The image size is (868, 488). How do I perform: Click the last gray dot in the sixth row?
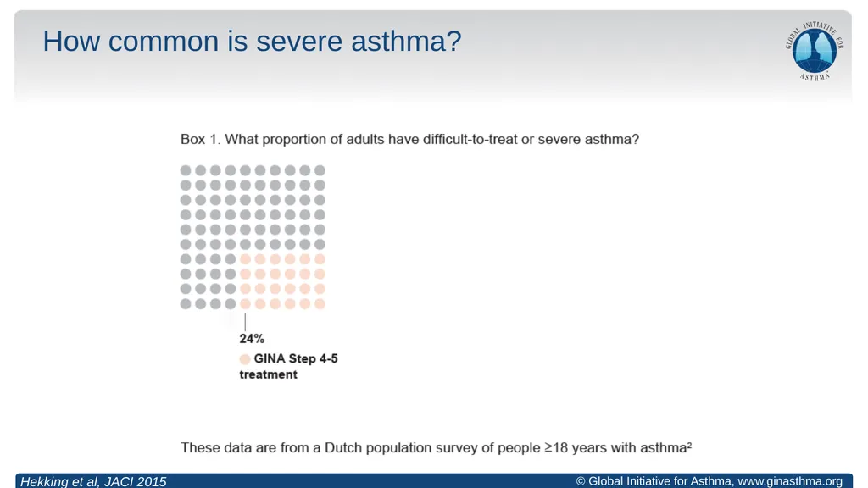[x=320, y=244]
